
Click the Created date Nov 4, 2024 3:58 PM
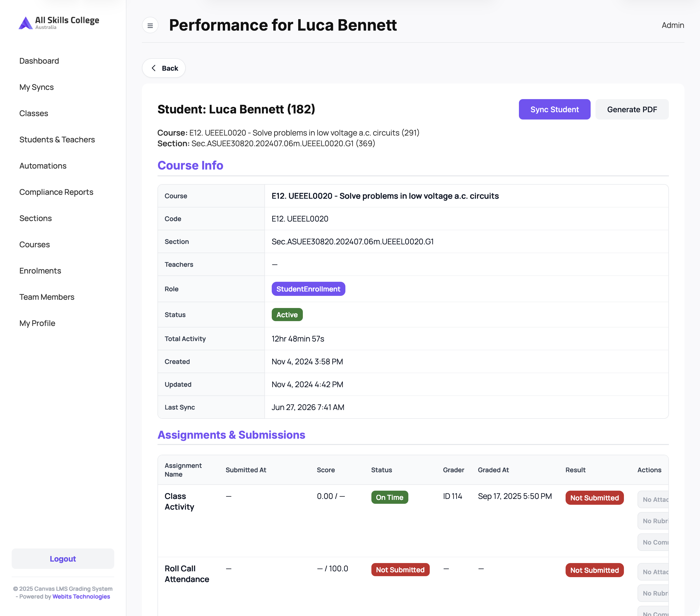click(x=307, y=362)
